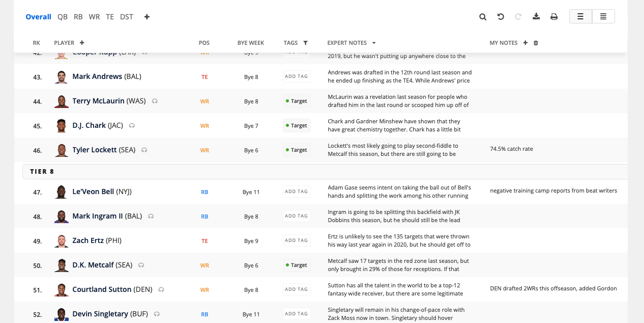The height and width of the screenshot is (323, 644).
Task: Click the download rankings icon
Action: (536, 17)
